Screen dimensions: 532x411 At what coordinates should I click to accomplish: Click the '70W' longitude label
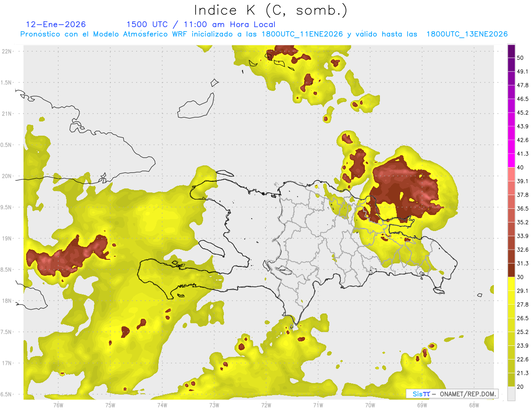[x=370, y=405]
